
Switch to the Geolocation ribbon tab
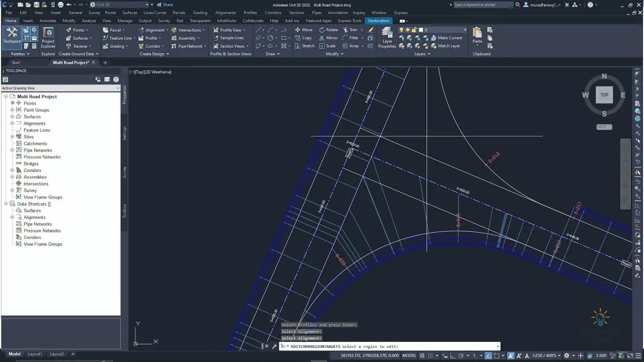378,21
